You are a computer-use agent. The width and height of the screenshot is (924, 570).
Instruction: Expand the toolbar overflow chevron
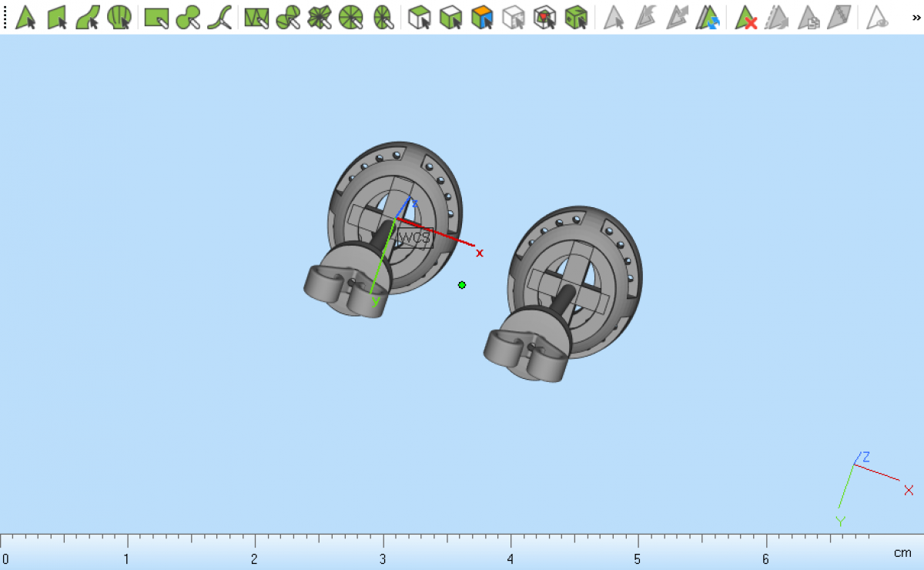click(916, 17)
